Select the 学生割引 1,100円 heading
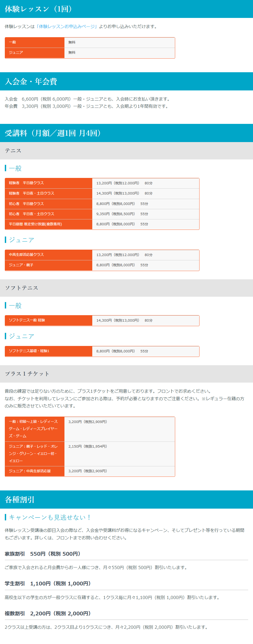The width and height of the screenshot is (253, 644). click(48, 584)
